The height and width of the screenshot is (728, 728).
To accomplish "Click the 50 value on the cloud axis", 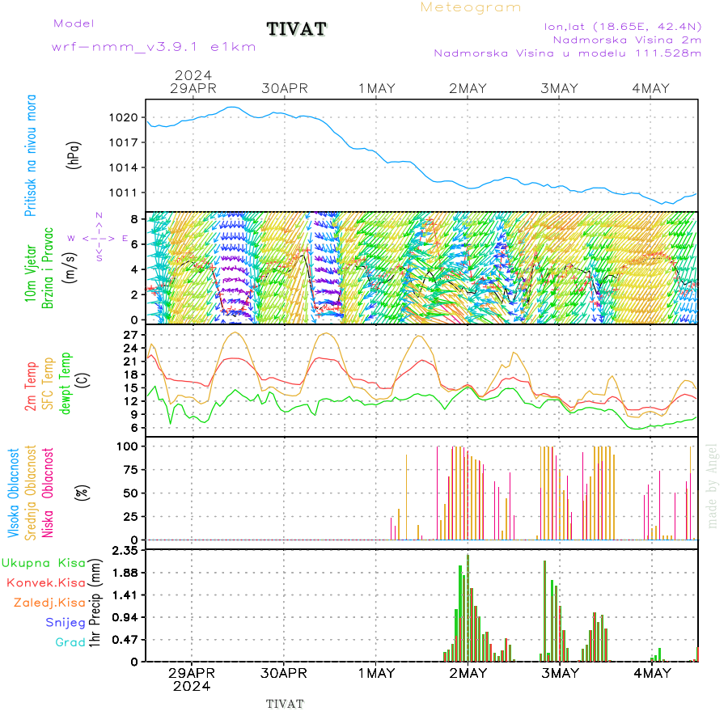I will [x=131, y=493].
